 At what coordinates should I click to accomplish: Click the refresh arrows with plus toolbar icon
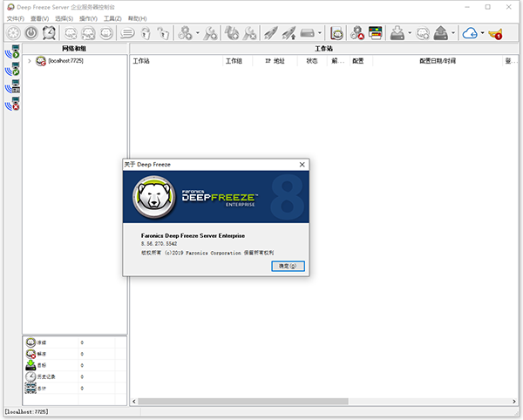[232, 33]
